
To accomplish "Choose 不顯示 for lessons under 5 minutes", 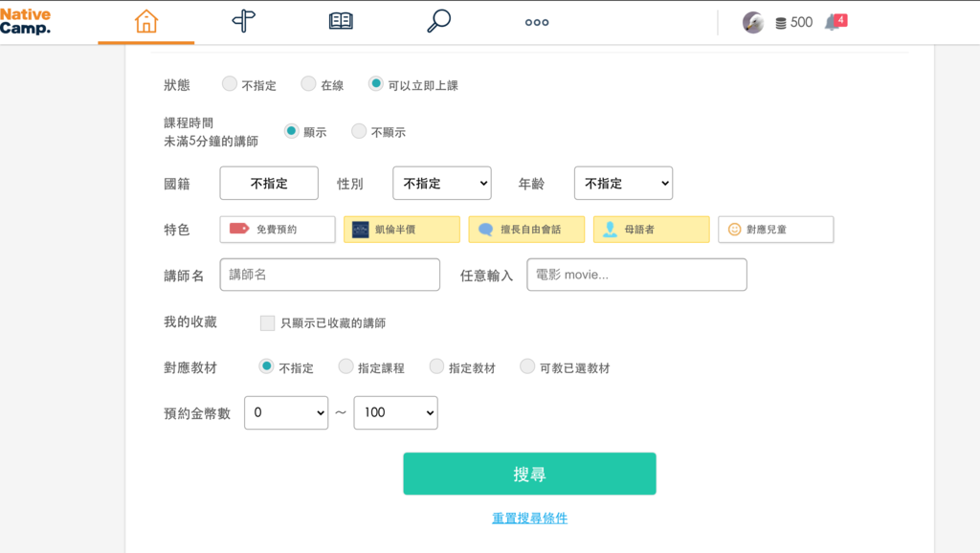I will [x=359, y=131].
